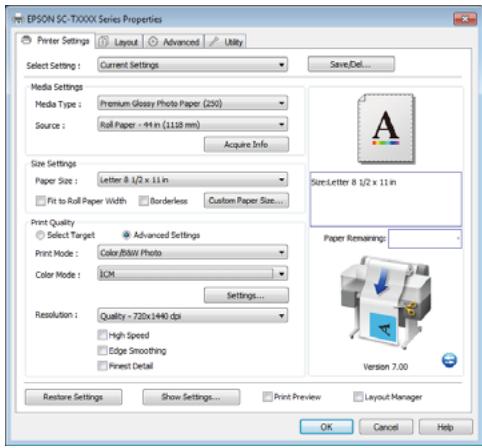
Task: Open the Select Setting dropdown
Action: pyautogui.click(x=192, y=65)
